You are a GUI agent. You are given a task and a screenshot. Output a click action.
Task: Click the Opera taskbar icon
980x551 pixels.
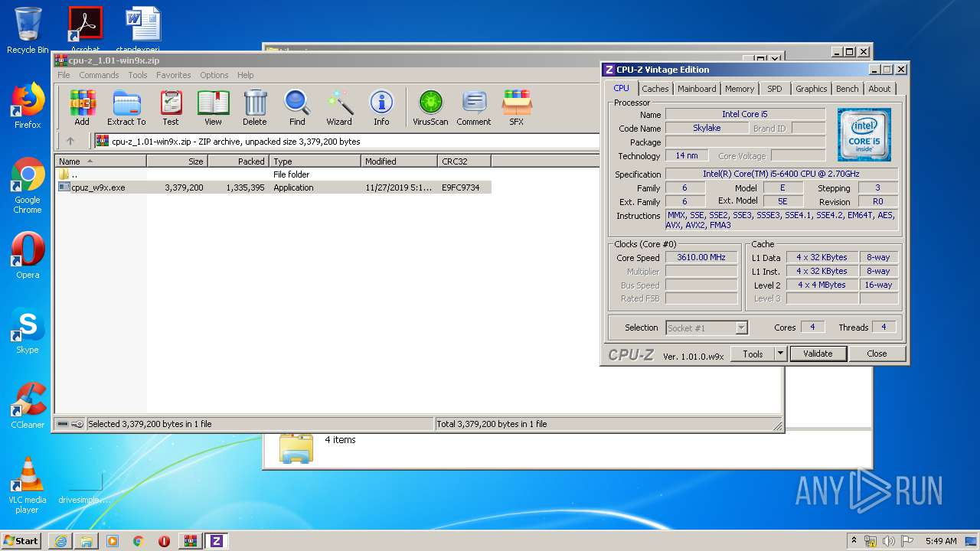[164, 541]
